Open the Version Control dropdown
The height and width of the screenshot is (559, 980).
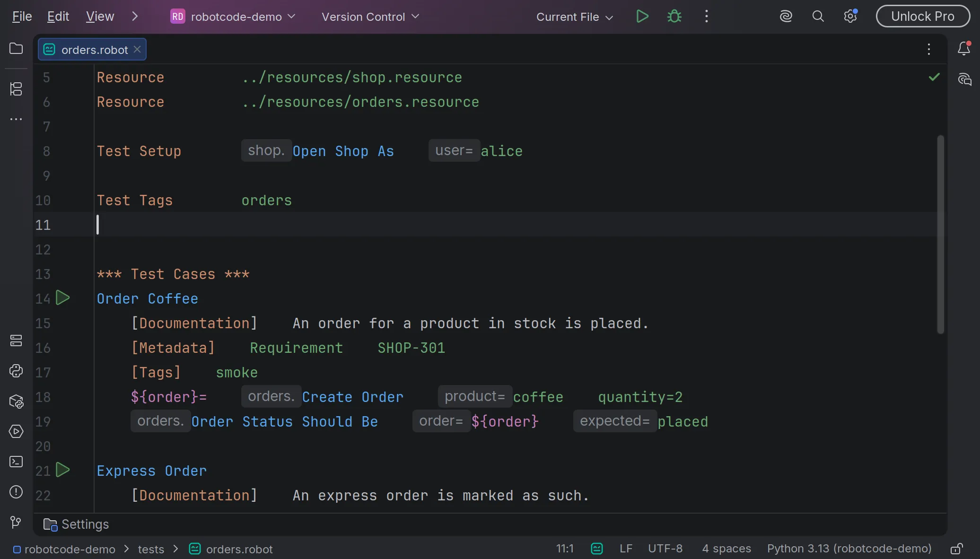(x=370, y=17)
